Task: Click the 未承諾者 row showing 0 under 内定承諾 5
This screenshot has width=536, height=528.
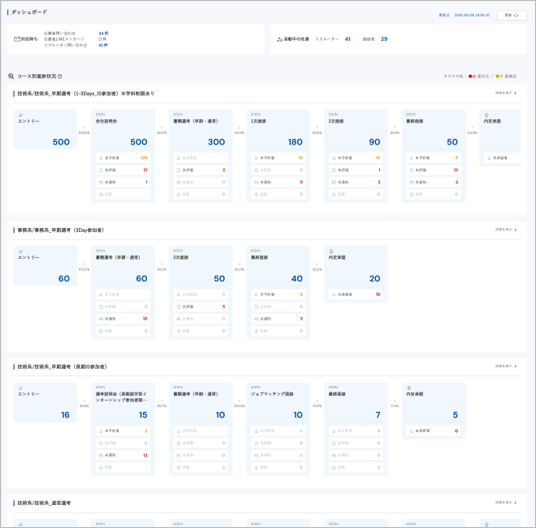Action: pyautogui.click(x=433, y=431)
